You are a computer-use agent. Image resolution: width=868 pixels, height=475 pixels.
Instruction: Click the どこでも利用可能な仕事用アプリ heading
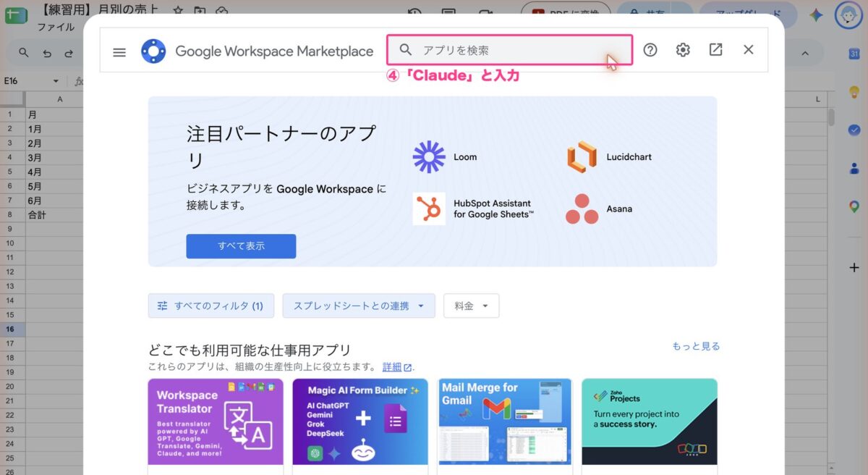point(250,350)
